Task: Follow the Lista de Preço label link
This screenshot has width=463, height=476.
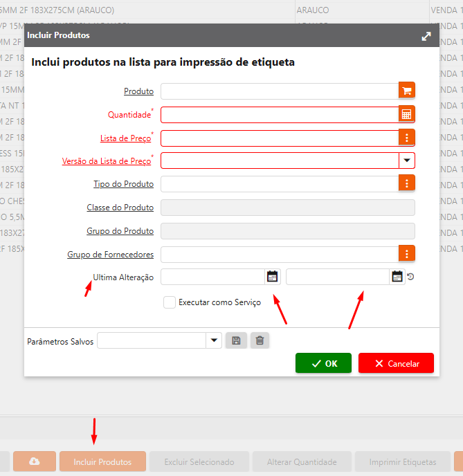Action: [126, 138]
